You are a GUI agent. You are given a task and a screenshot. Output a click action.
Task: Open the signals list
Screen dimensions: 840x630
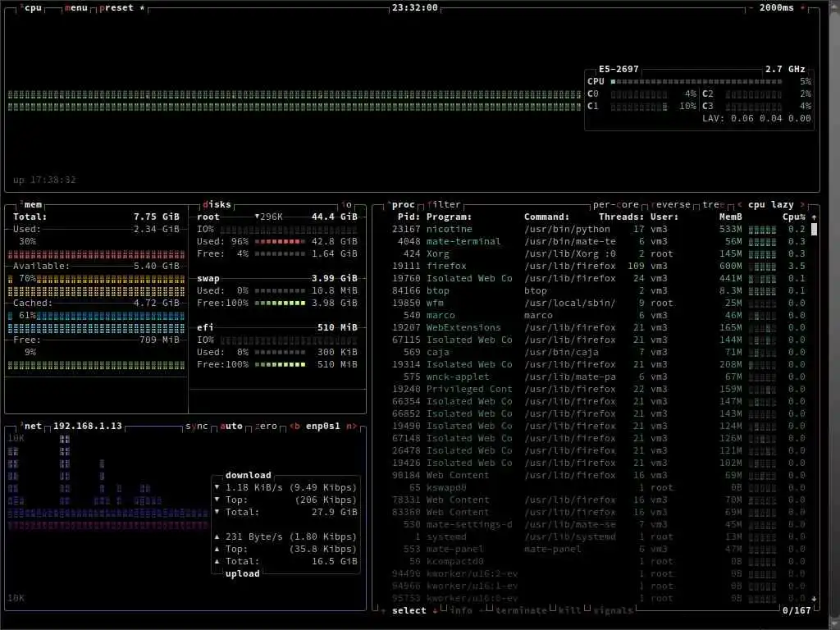[x=613, y=610]
